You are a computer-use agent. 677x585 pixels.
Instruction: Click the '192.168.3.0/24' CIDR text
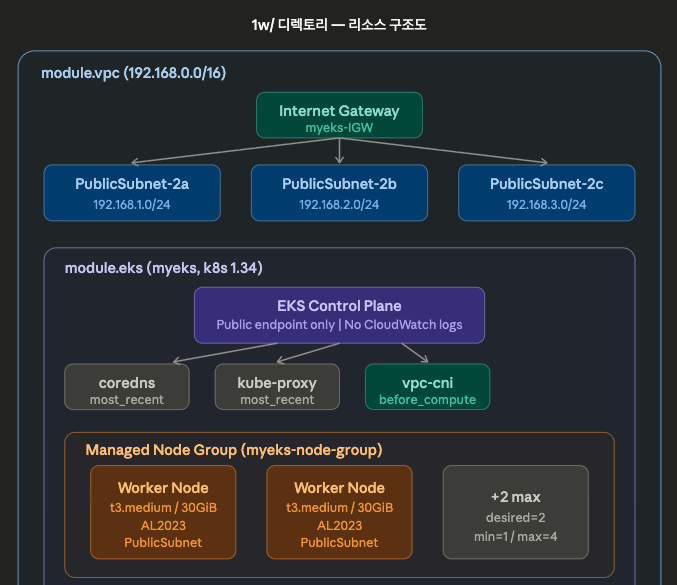tap(547, 205)
